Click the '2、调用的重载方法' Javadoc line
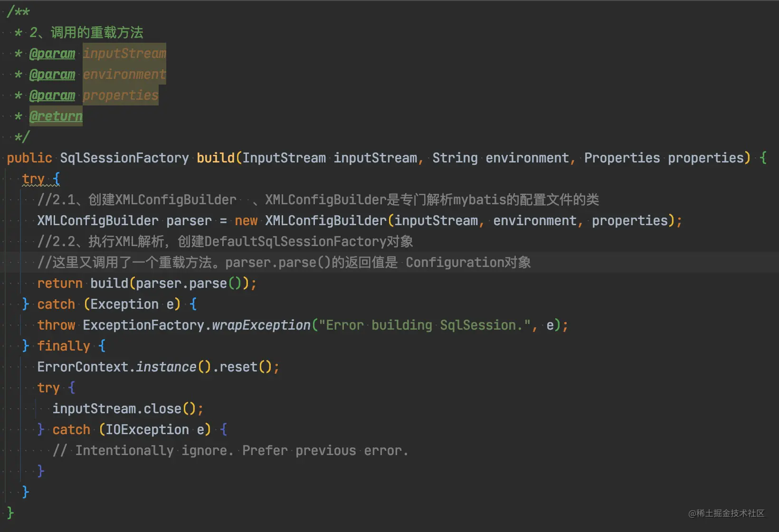The width and height of the screenshot is (779, 532). pyautogui.click(x=86, y=33)
